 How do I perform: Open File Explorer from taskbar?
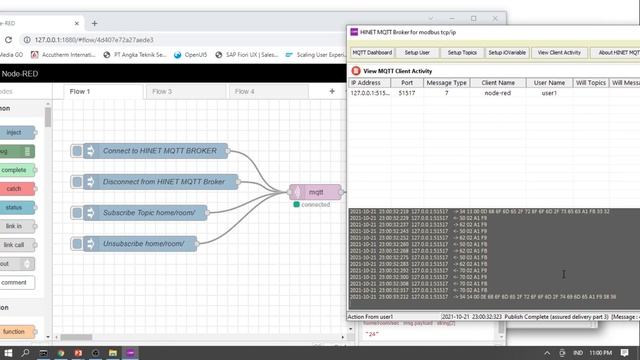(x=113, y=353)
